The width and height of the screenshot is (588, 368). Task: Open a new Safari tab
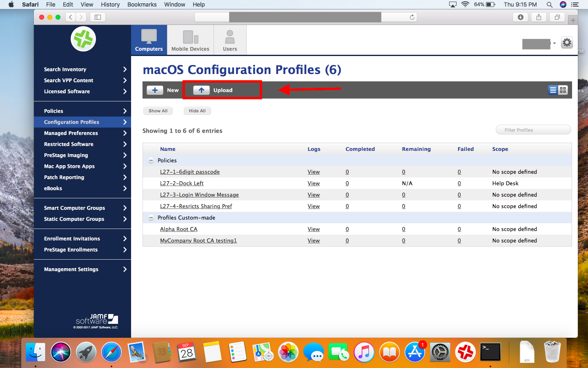[573, 20]
